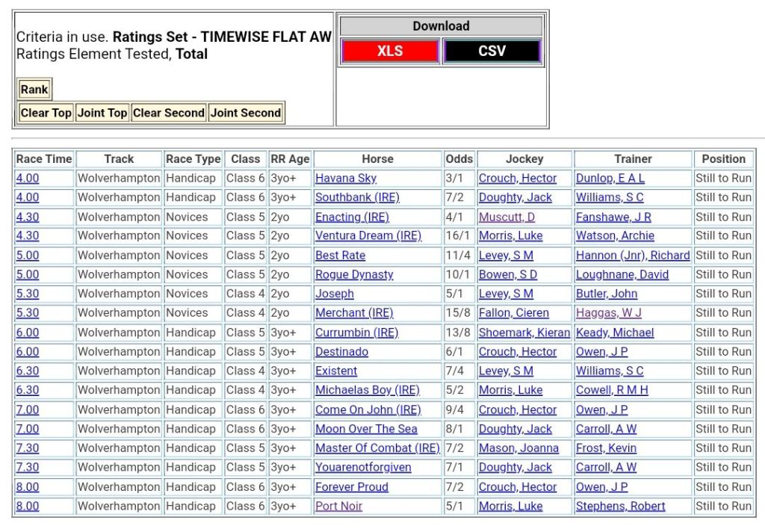View trainer Stephens, Robert page
Viewport: 765px width, 532px height.
[620, 506]
